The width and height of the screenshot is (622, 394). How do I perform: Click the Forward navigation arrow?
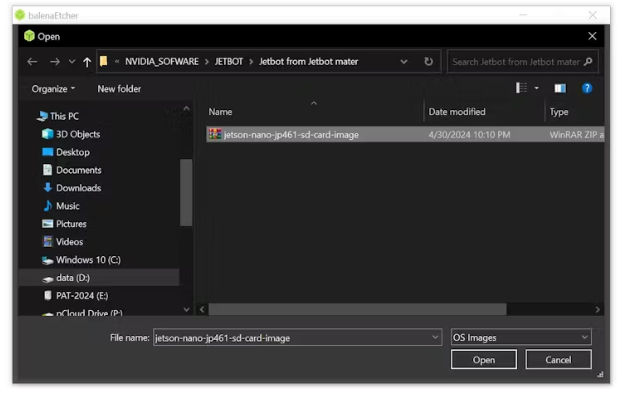(x=55, y=62)
